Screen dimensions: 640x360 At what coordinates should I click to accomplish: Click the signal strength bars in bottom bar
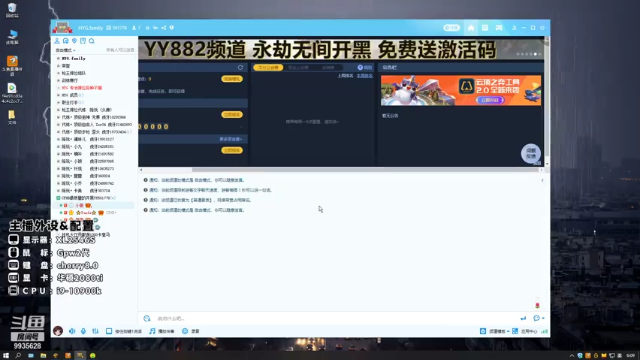point(544,331)
